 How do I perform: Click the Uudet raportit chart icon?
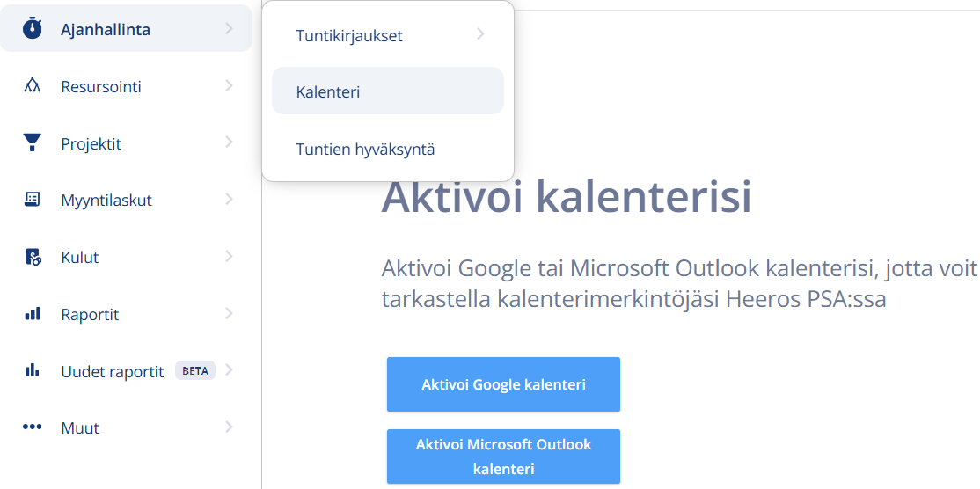point(32,370)
